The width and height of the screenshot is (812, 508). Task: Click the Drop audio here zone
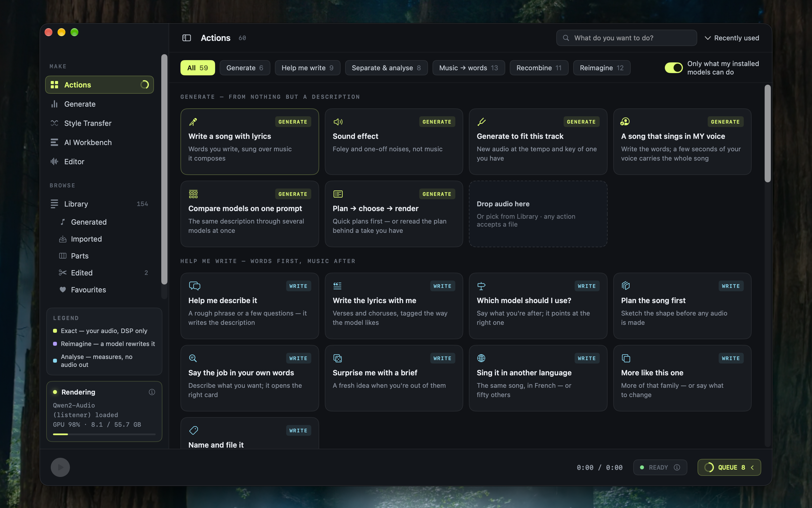coord(538,214)
